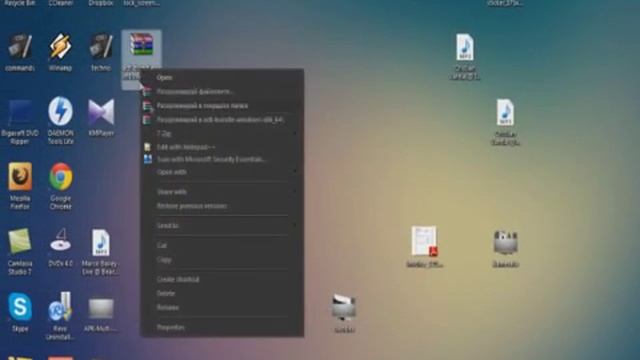Select the lower MP3 file on the right

[505, 122]
